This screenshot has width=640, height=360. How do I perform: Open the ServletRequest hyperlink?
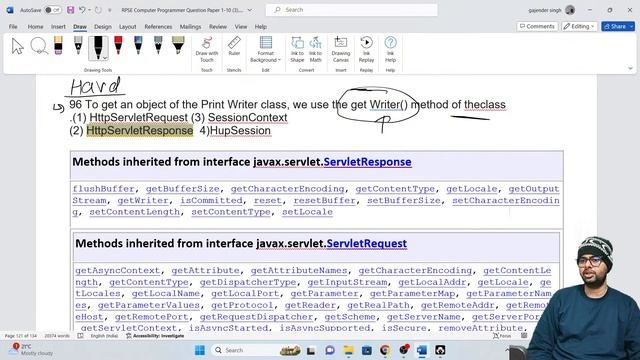pos(367,244)
